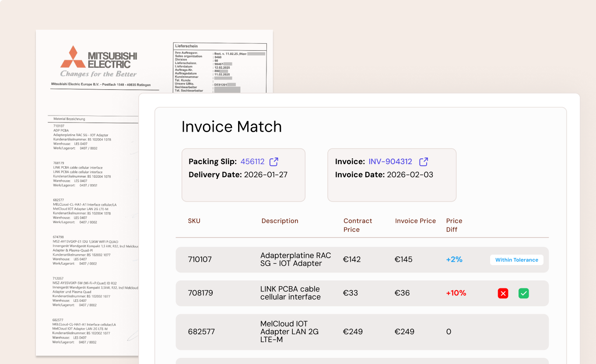Image resolution: width=596 pixels, height=364 pixels.
Task: Open invoice via its external link icon
Action: coord(423,161)
